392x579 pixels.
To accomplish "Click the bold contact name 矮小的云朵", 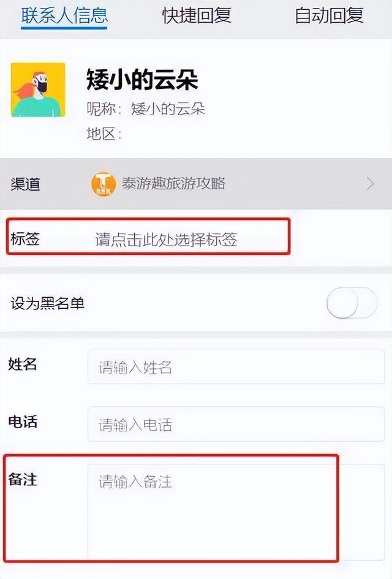I will tap(142, 80).
